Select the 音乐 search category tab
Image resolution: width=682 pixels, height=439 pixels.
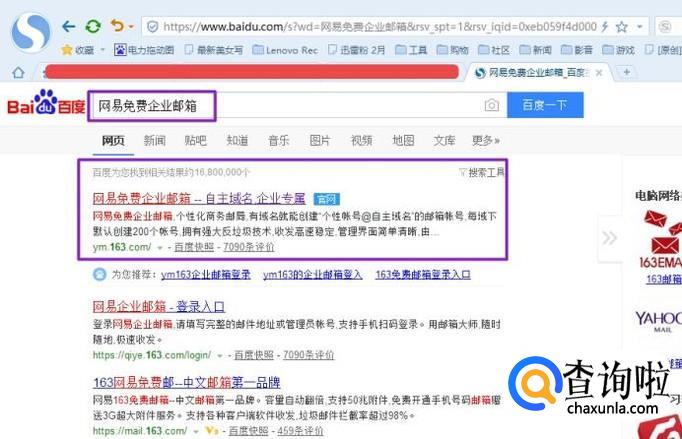tap(279, 141)
